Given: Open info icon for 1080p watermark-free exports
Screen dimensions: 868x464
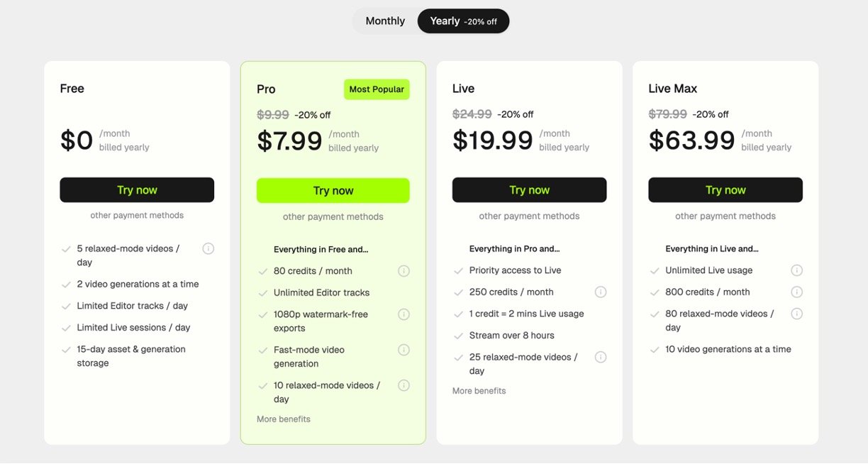Looking at the screenshot, I should click(404, 314).
